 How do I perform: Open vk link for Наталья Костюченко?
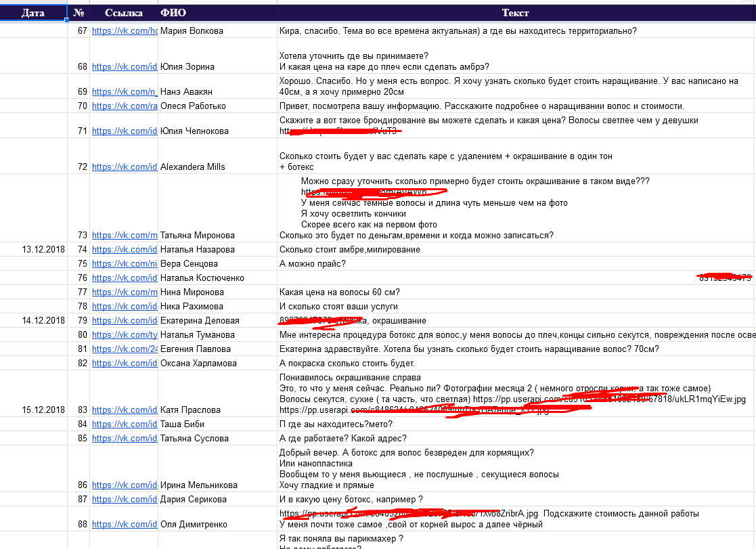pyautogui.click(x=125, y=278)
